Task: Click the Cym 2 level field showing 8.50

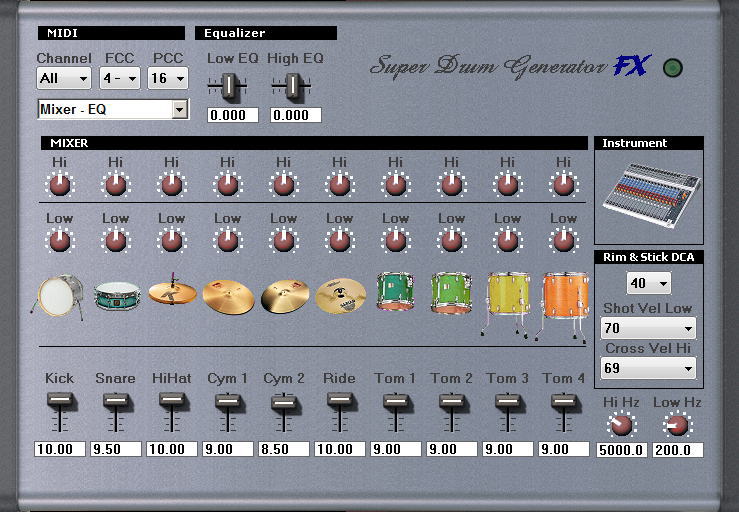Action: [284, 449]
